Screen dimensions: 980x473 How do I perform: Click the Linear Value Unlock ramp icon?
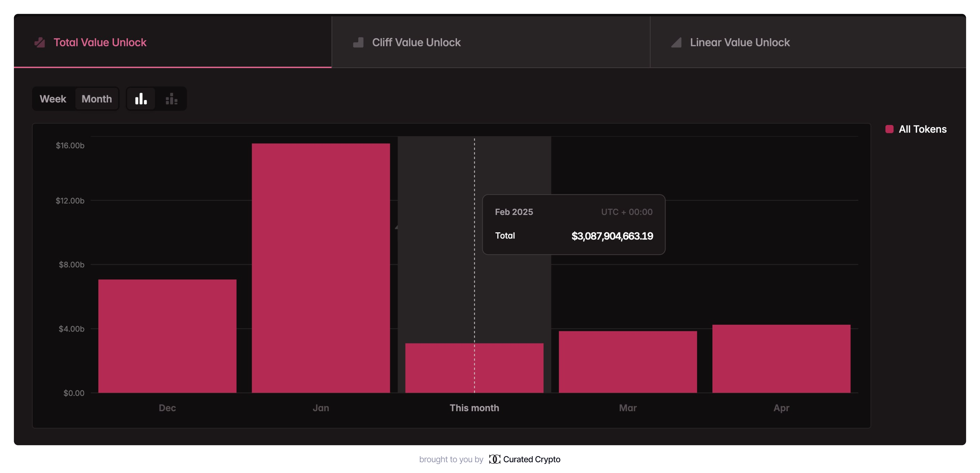pos(676,42)
